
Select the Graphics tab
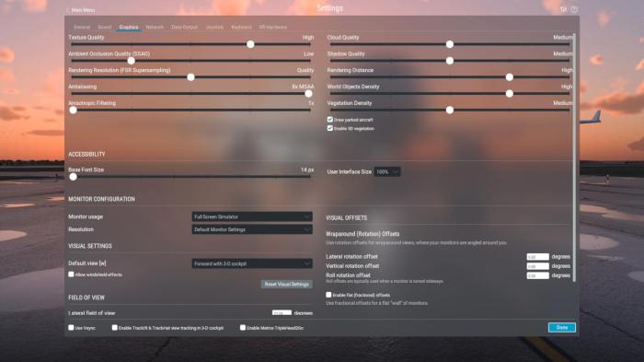(x=129, y=27)
